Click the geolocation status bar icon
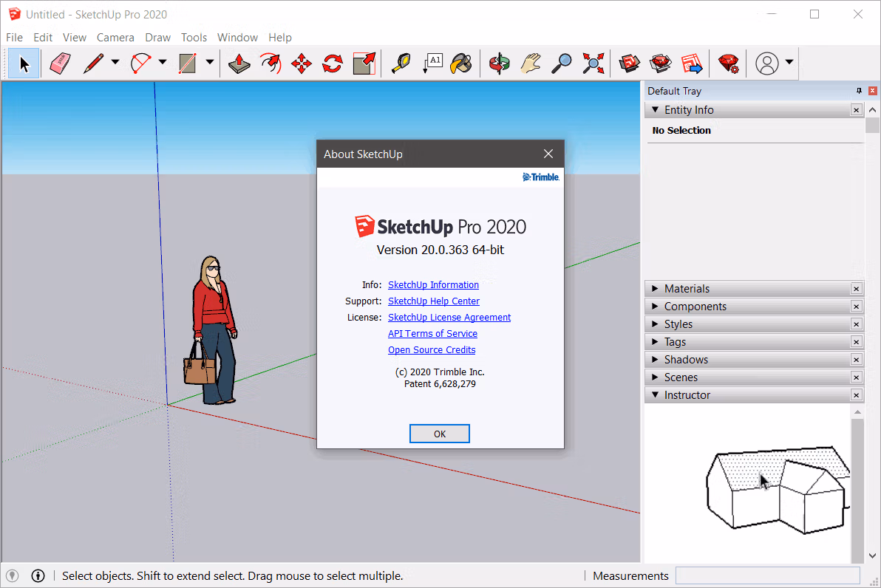Image resolution: width=881 pixels, height=588 pixels. (13, 575)
